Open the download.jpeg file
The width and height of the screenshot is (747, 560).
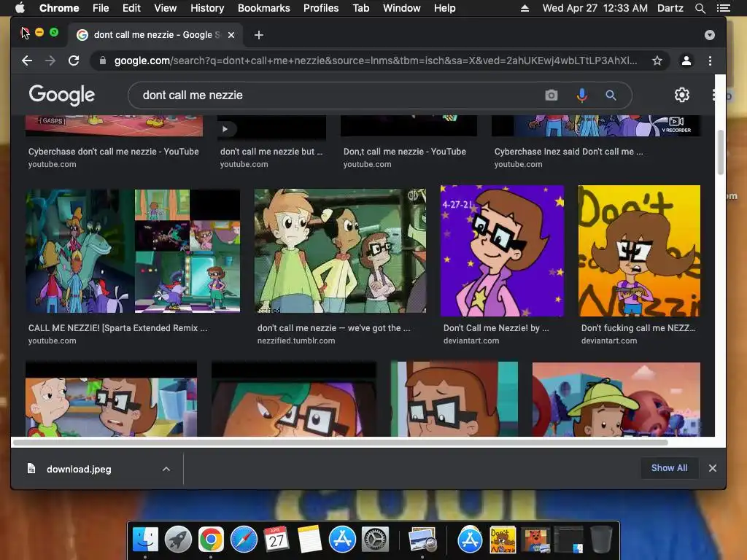point(79,469)
